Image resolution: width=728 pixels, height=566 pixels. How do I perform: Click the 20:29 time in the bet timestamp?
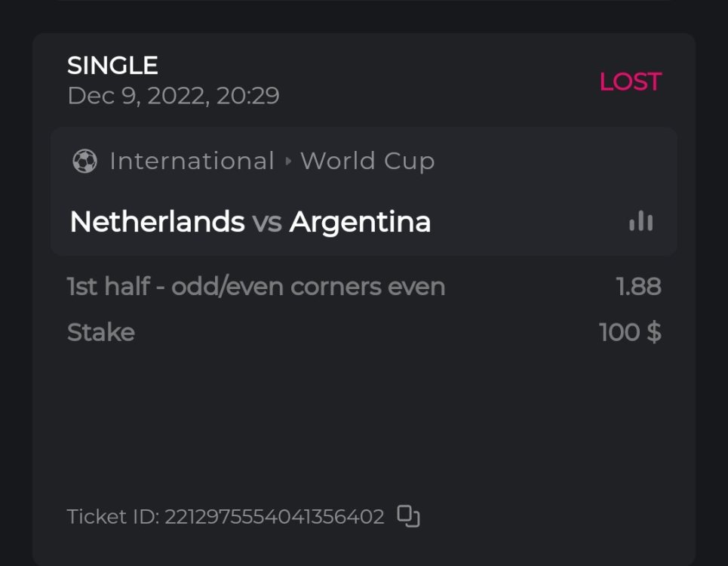[248, 96]
